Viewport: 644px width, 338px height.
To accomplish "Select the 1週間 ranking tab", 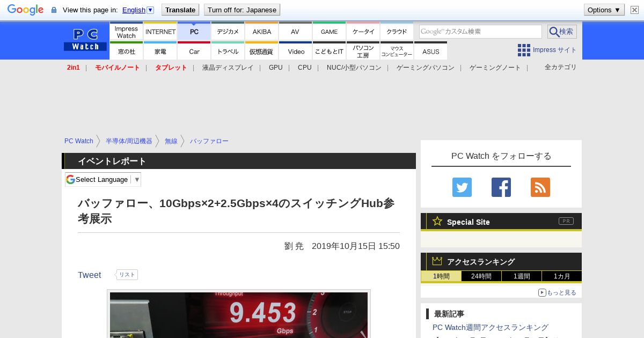I will point(522,276).
